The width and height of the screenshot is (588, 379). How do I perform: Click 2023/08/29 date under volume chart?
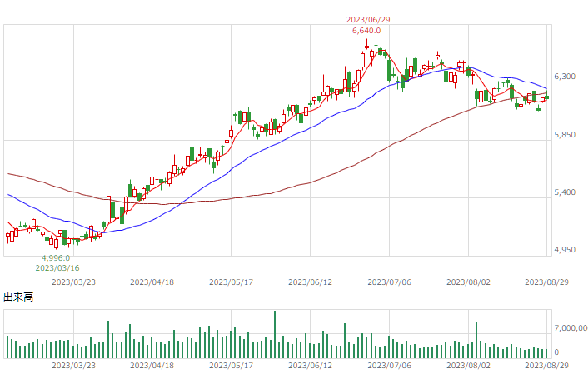[x=546, y=365]
